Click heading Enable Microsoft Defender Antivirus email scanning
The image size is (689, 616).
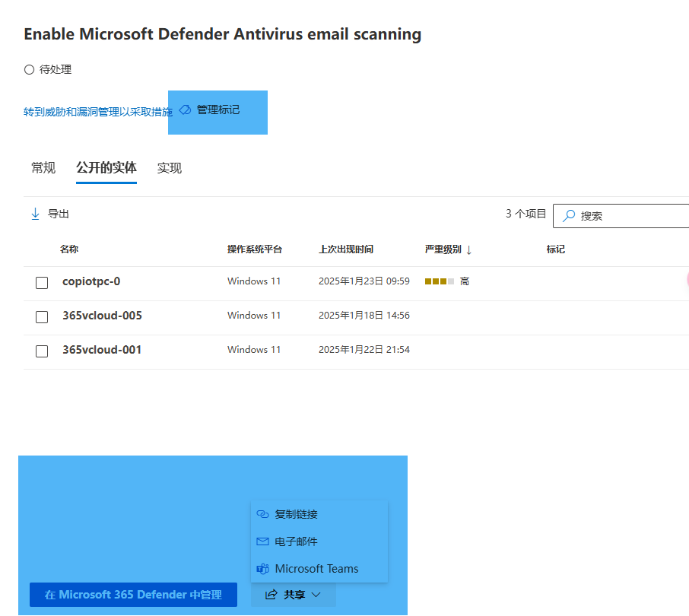click(222, 34)
